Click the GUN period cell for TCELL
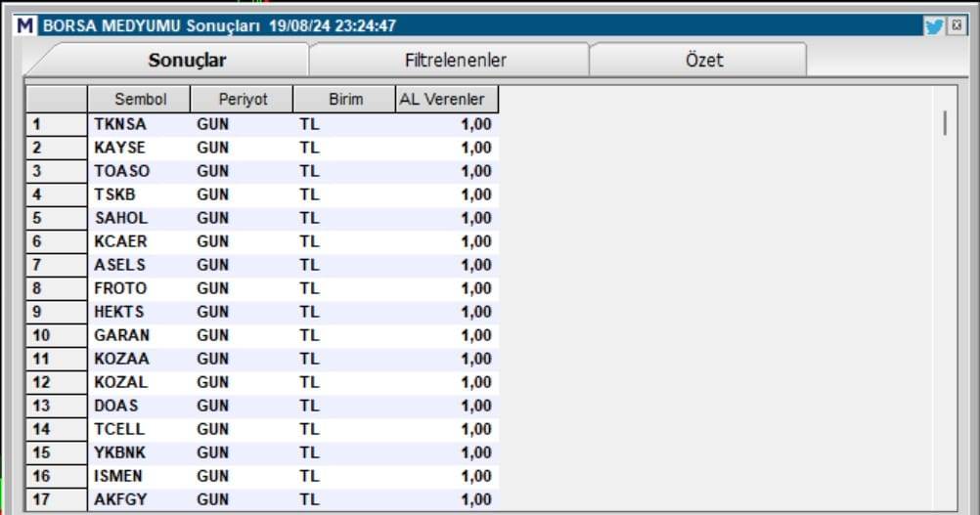This screenshot has width=980, height=515. pos(243,429)
